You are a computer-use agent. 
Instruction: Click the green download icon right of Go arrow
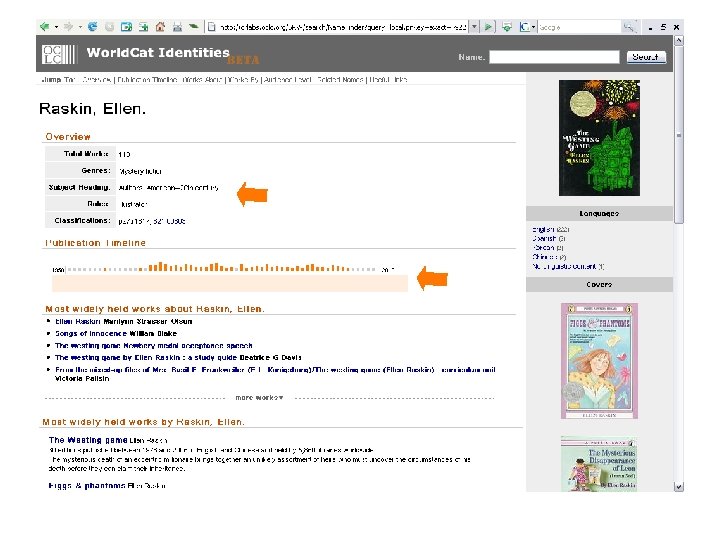click(507, 27)
